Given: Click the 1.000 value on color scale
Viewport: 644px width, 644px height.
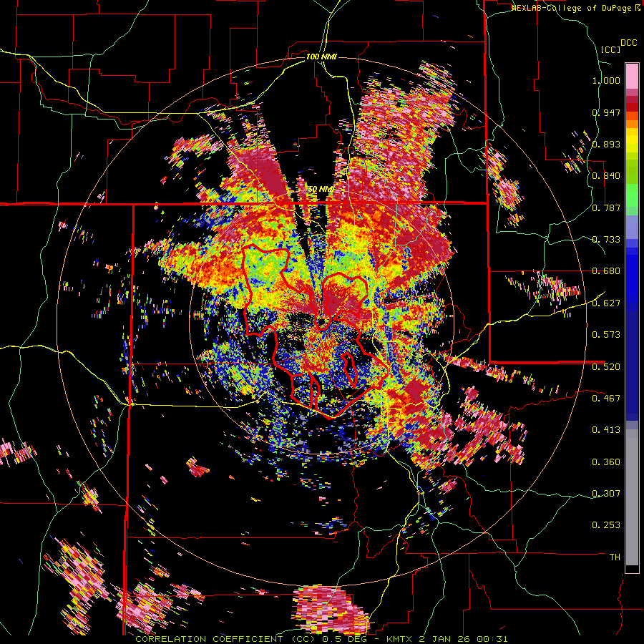Looking at the screenshot, I should point(606,80).
